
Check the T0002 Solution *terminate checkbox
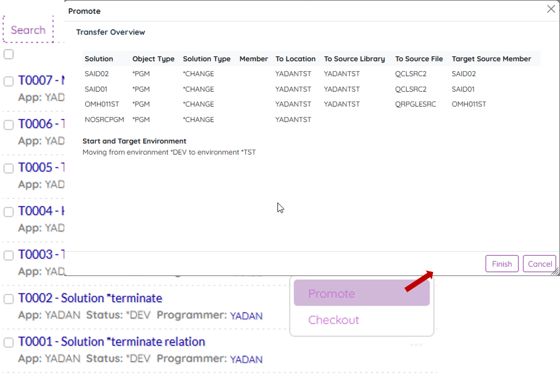pos(9,299)
